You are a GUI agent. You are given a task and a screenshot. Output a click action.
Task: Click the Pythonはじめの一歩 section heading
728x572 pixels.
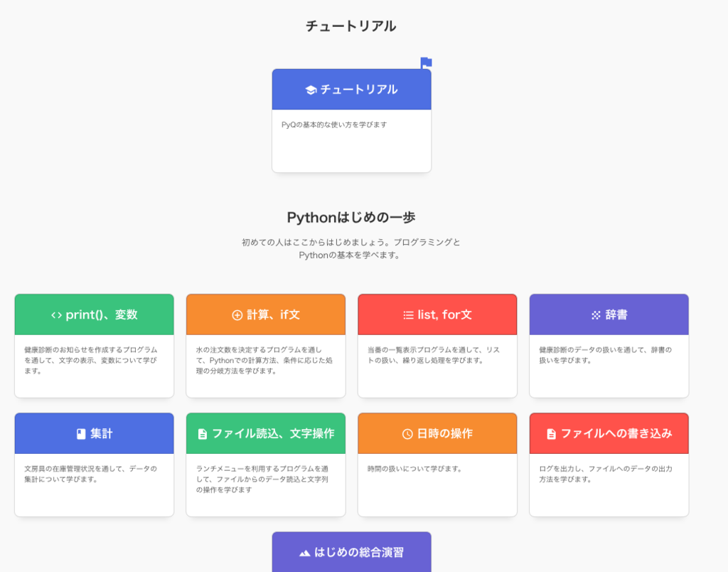point(351,218)
